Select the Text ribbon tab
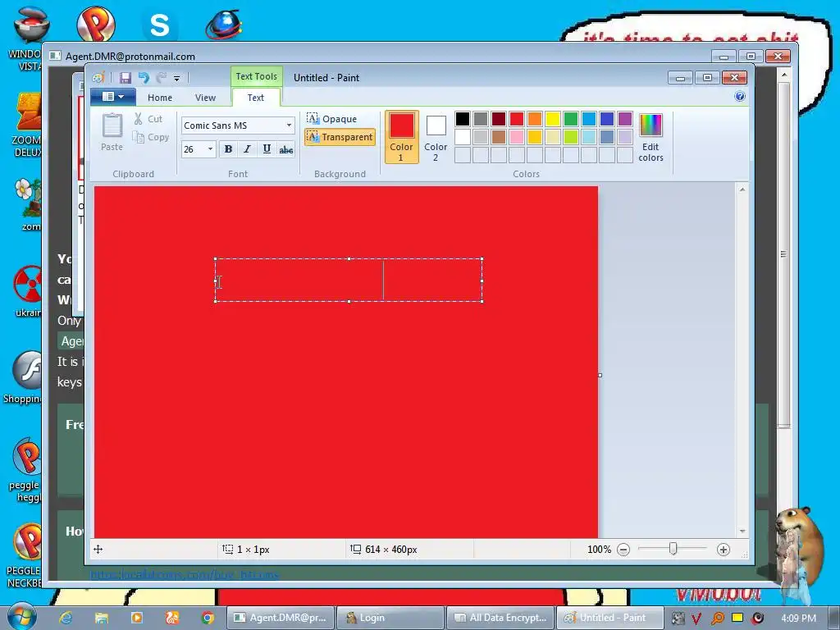The height and width of the screenshot is (630, 840). point(256,98)
